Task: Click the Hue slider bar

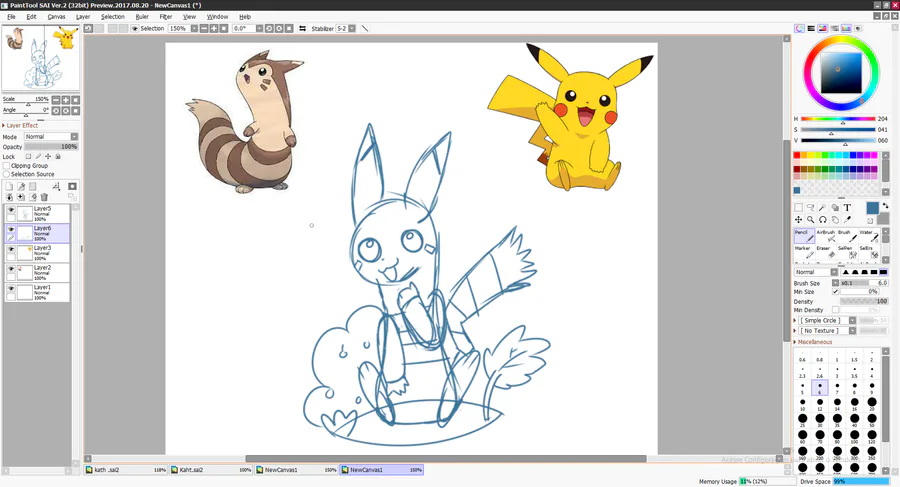Action: 838,119
